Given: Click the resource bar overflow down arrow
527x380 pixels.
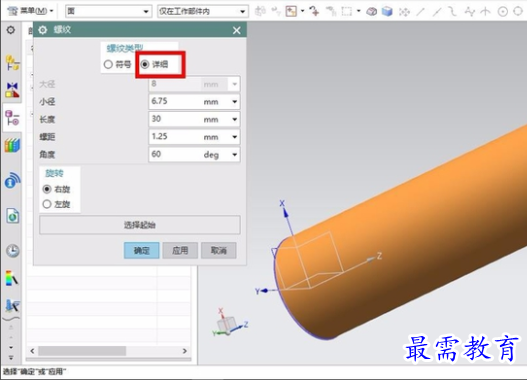Looking at the screenshot, I should click(x=11, y=347).
